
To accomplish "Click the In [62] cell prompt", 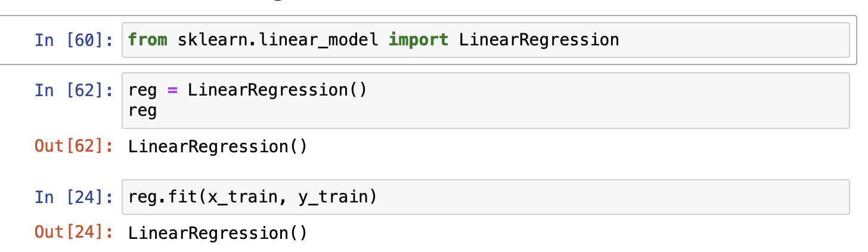I will (73, 90).
